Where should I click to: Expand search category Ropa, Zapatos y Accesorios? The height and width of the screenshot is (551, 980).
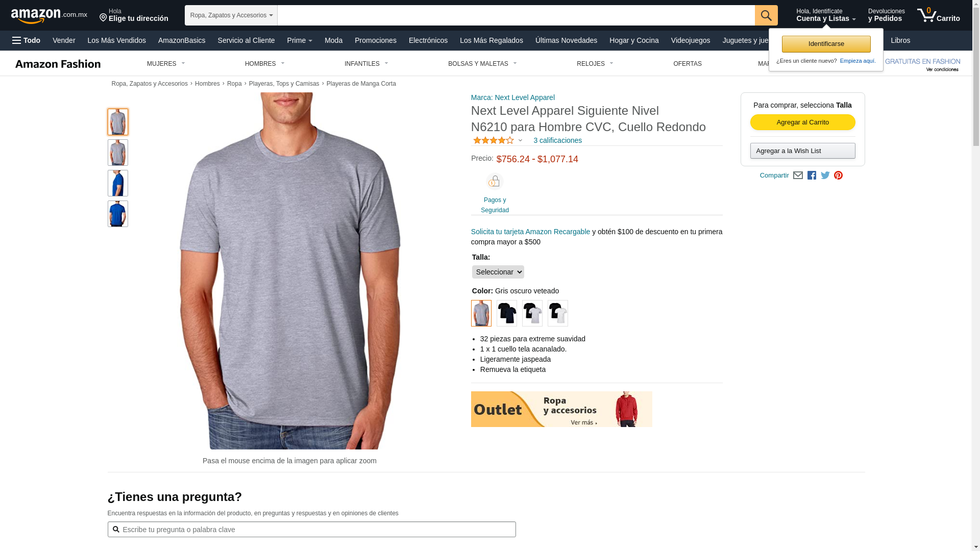coord(231,15)
